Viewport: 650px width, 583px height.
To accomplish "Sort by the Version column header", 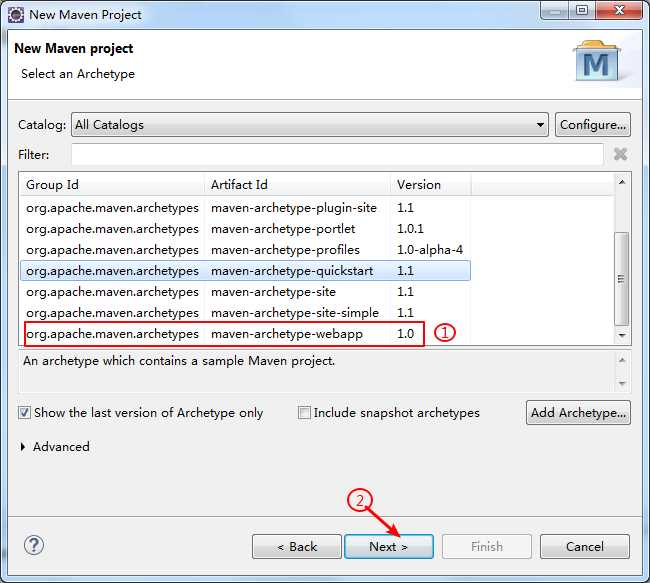I will [x=430, y=185].
